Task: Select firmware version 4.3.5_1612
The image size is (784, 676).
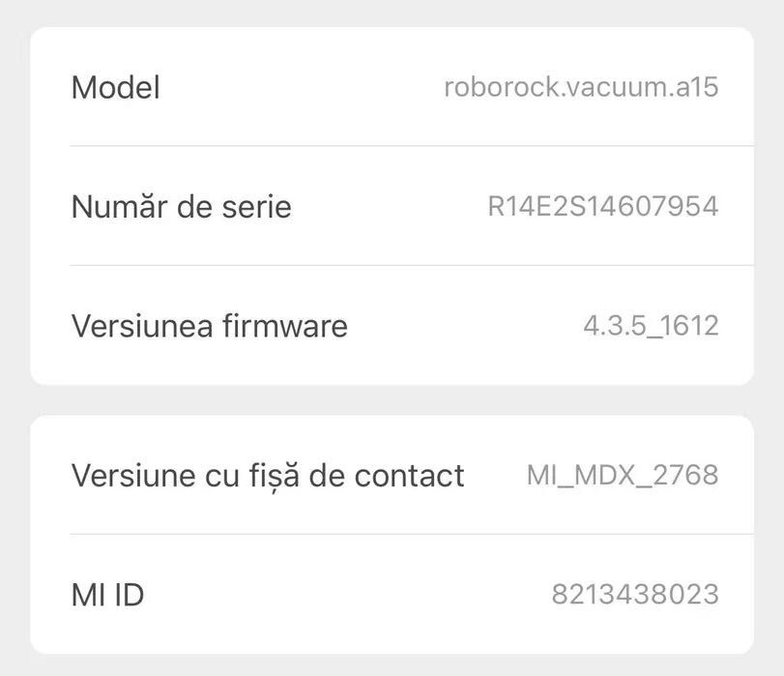Action: click(651, 325)
